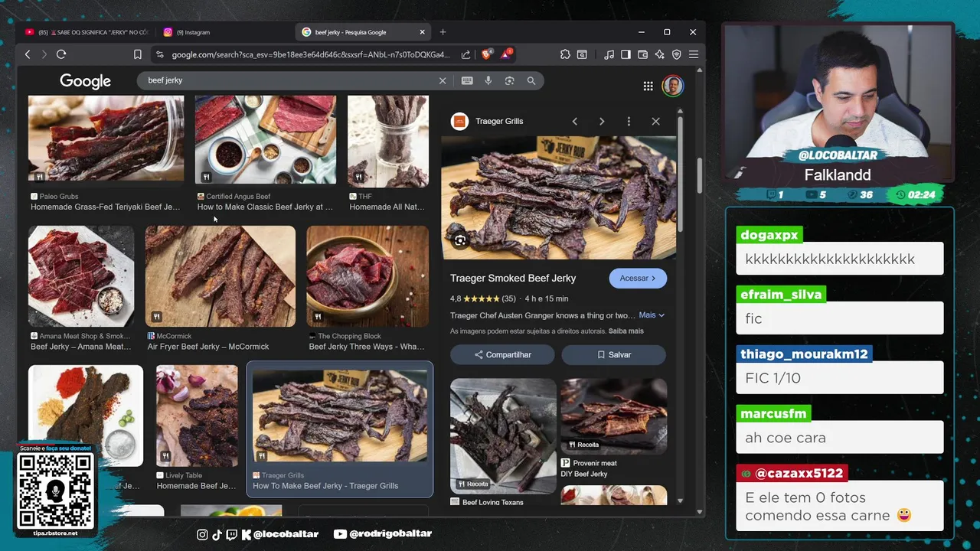Click the Beef Jerky Three Ways caption
This screenshot has width=980, height=551.
click(367, 347)
